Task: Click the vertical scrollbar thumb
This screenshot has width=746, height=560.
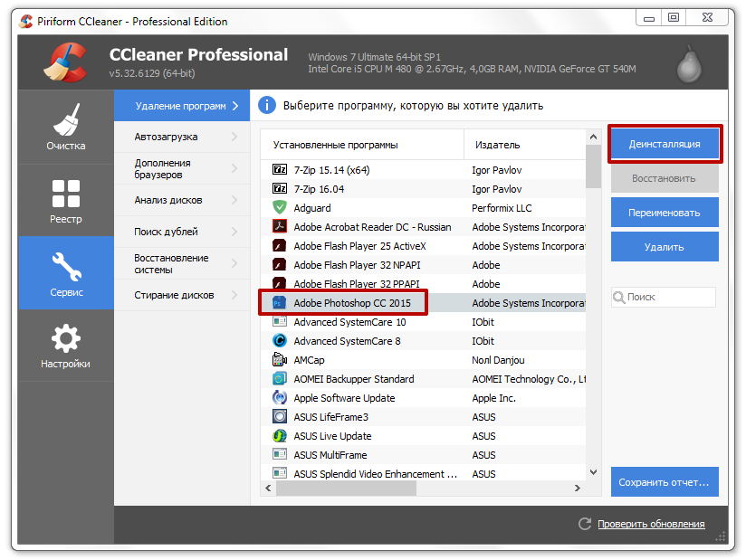Action: (593, 166)
